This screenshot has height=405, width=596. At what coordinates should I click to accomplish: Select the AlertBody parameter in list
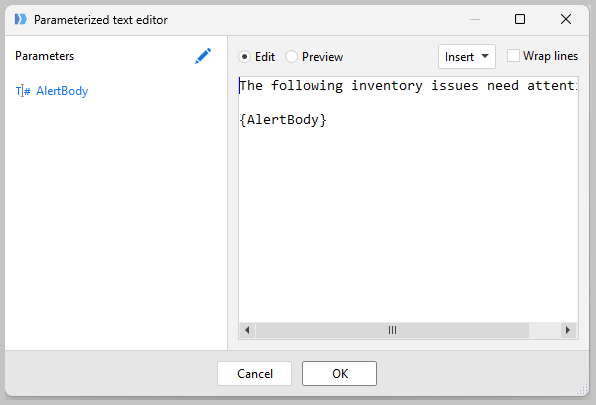(x=62, y=91)
